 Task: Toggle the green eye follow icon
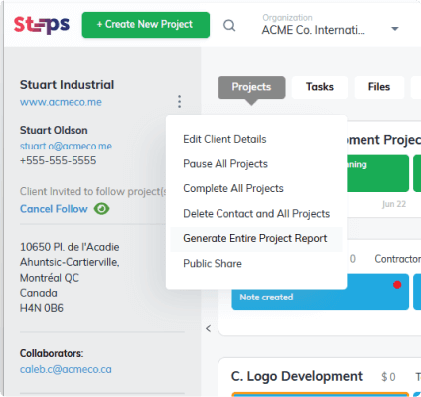point(101,209)
